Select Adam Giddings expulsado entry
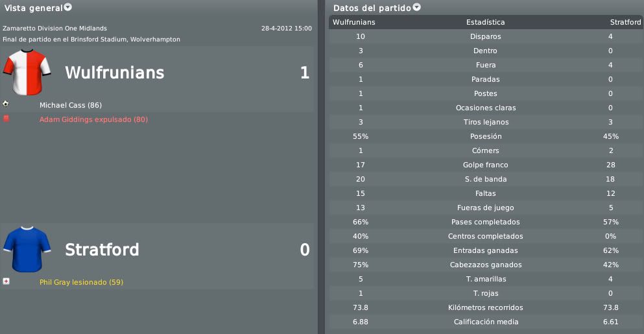The width and height of the screenshot is (644, 334). point(93,119)
